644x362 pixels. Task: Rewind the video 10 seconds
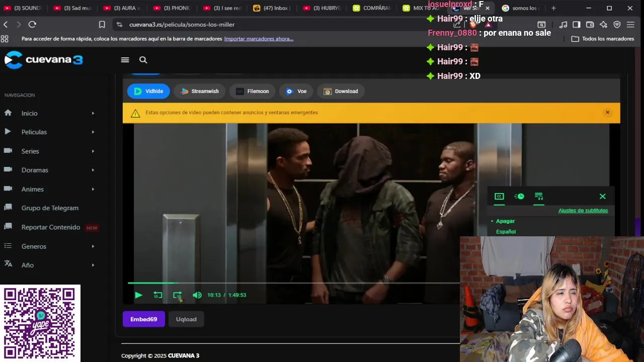(158, 295)
